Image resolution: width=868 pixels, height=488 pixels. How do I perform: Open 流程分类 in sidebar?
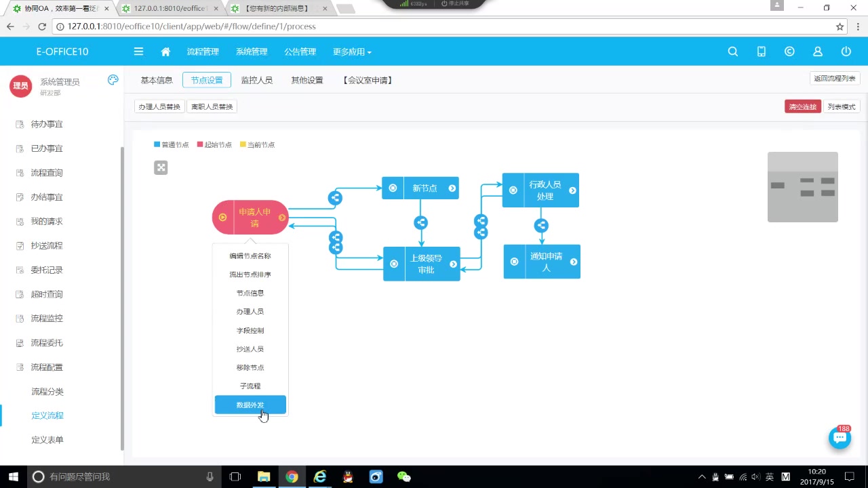pos(47,391)
